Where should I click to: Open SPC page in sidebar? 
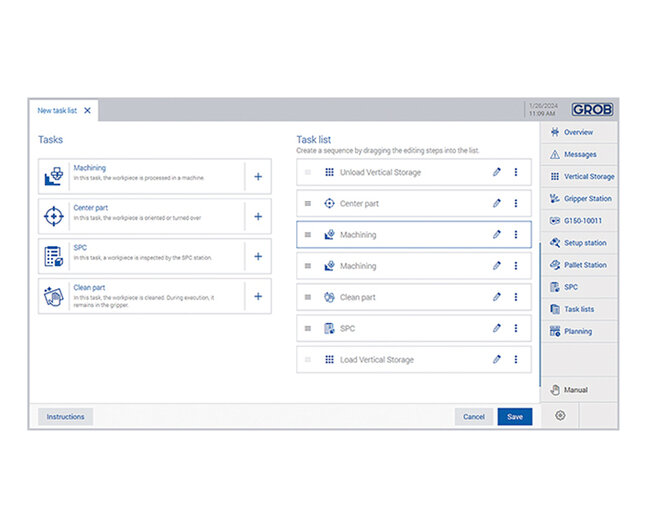[579, 287]
